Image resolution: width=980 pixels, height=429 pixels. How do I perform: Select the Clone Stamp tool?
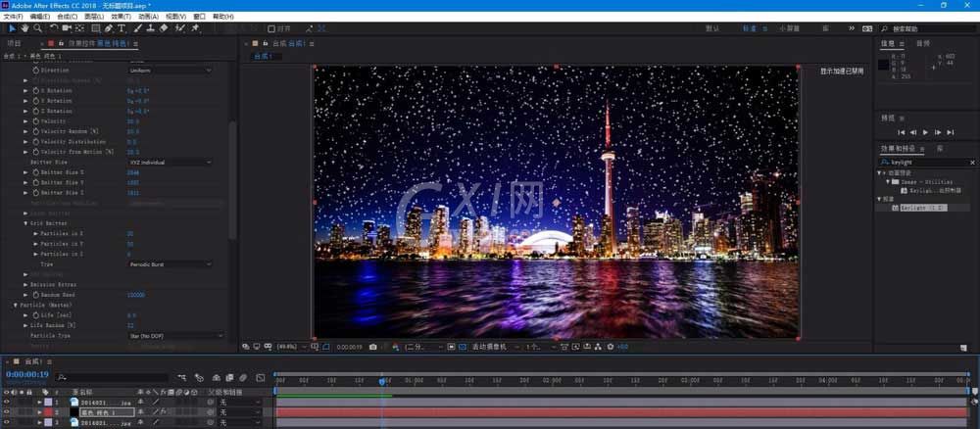[x=151, y=28]
